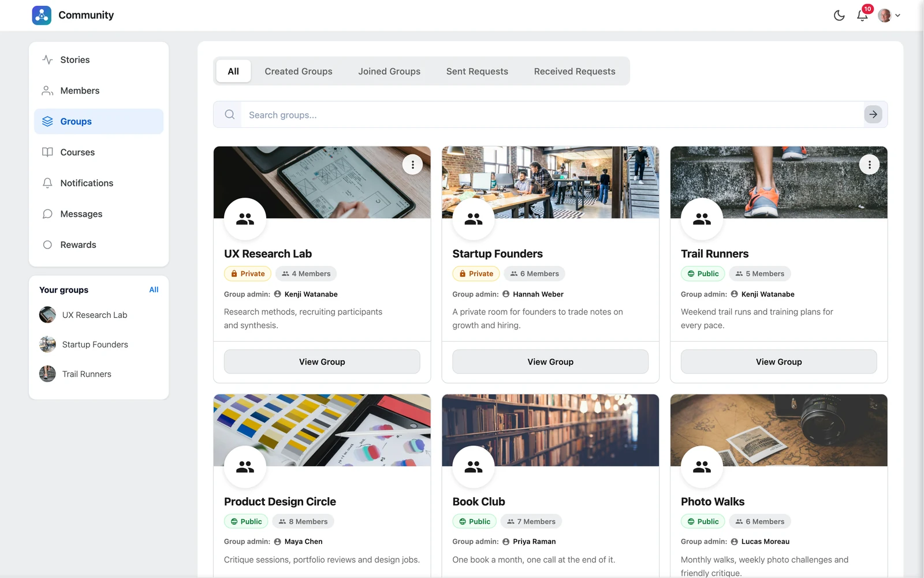
Task: Click the Search groups input field
Action: pos(552,114)
